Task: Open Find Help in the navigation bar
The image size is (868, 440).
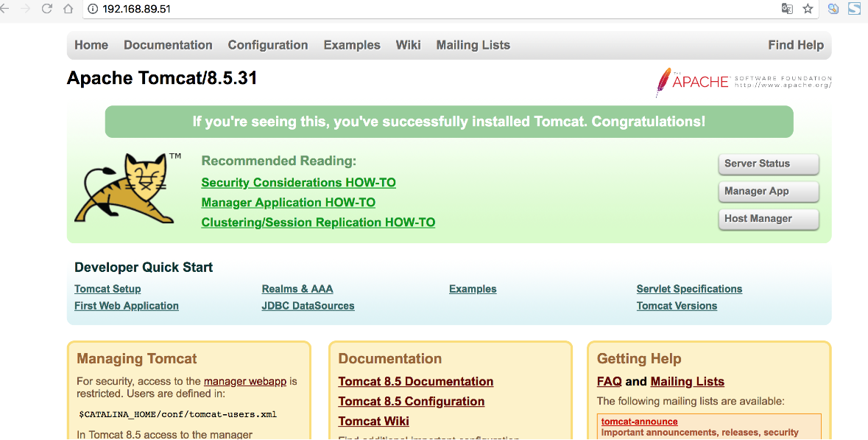Action: (x=796, y=46)
